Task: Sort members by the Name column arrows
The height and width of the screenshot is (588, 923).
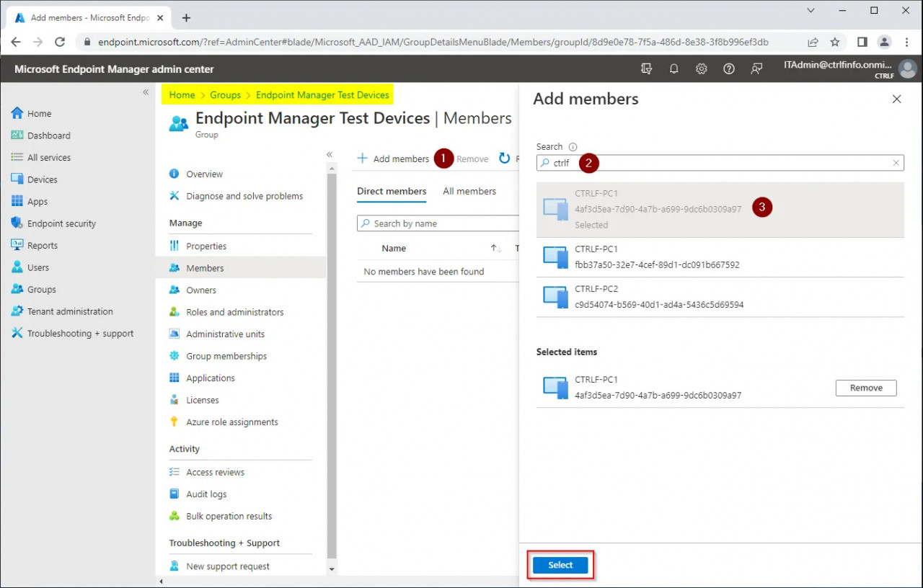Action: click(495, 249)
